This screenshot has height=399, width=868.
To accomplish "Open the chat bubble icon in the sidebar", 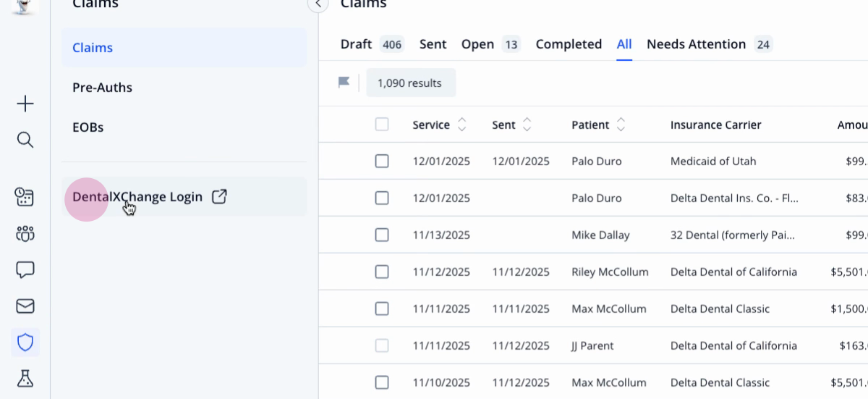I will tap(25, 270).
